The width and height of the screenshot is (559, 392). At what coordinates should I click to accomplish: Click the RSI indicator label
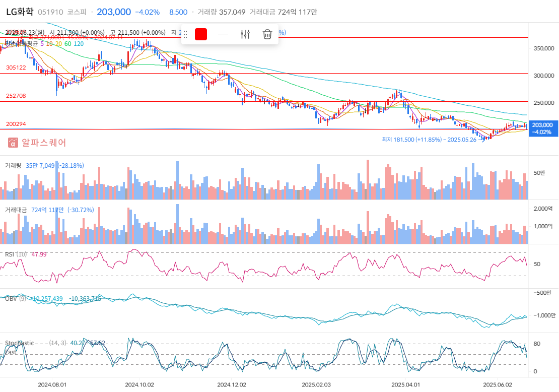pyautogui.click(x=10, y=254)
